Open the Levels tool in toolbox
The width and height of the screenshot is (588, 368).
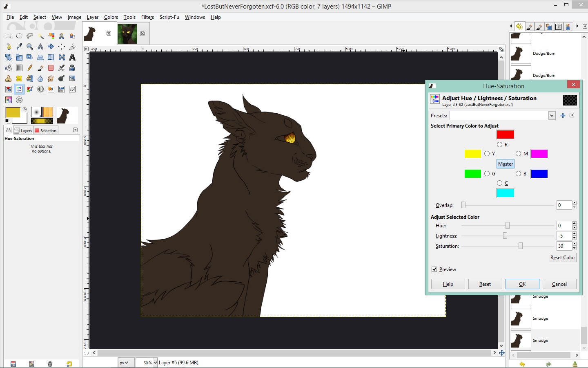62,89
